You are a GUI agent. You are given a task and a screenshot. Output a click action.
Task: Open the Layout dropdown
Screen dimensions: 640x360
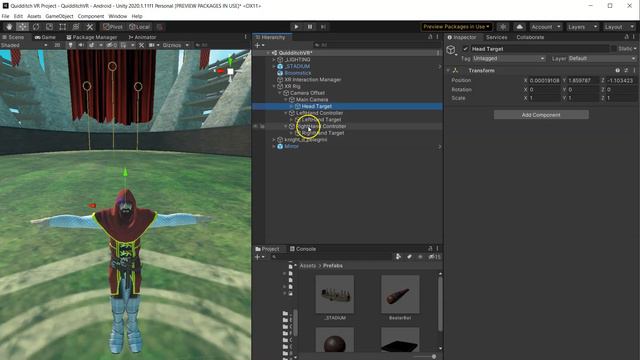(x=620, y=27)
